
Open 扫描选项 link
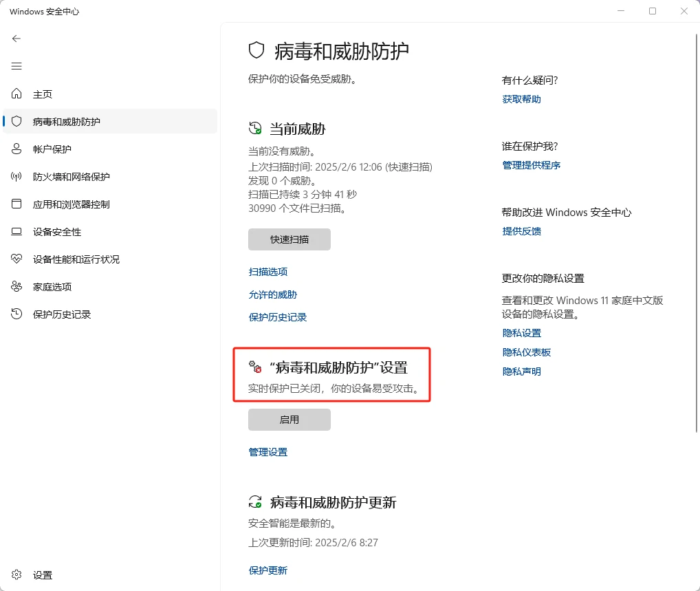(267, 271)
